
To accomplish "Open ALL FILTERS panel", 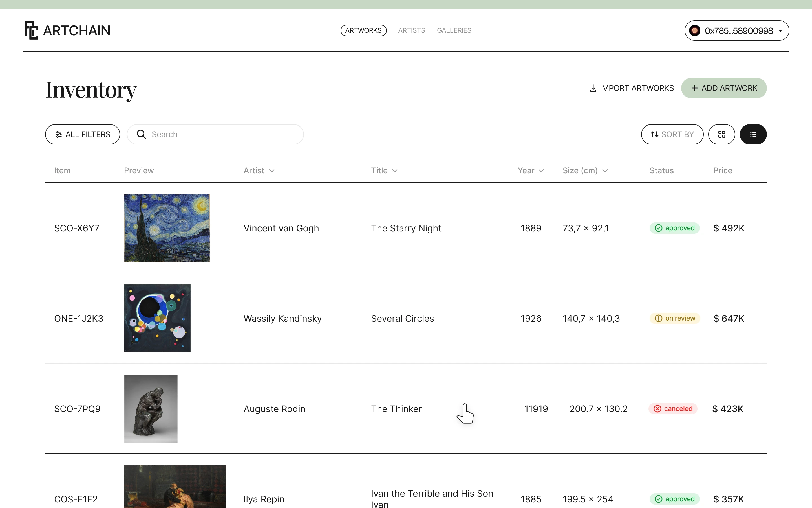I will click(x=83, y=134).
